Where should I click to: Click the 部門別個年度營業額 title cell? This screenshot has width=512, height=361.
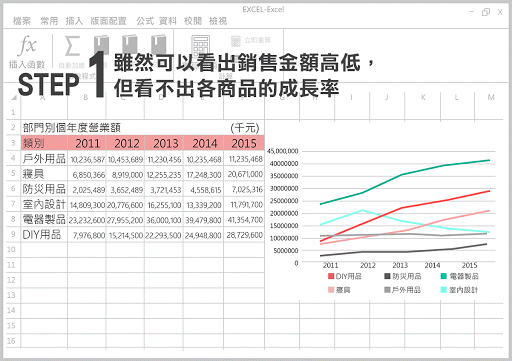72,128
